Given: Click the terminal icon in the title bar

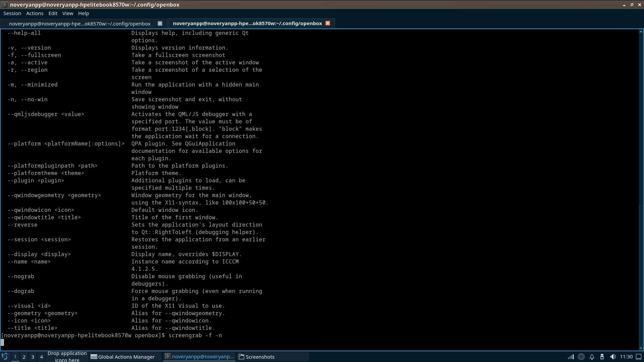Looking at the screenshot, I should [4, 5].
